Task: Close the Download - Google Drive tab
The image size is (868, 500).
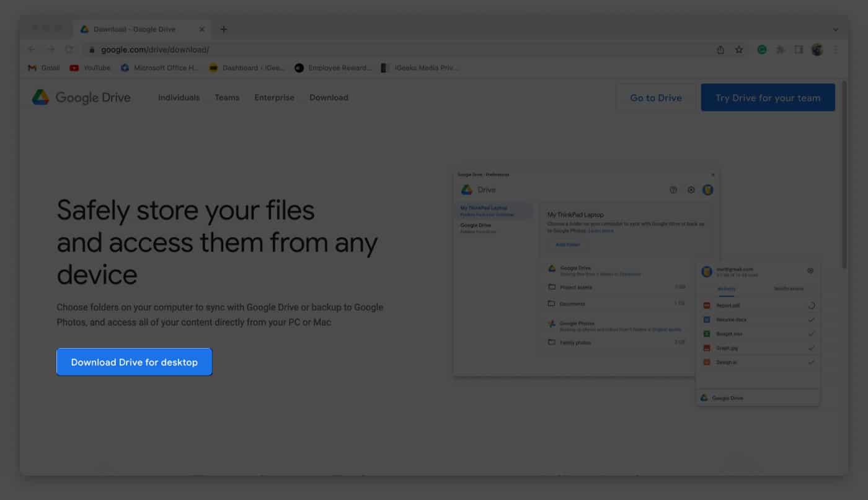Action: pos(201,29)
